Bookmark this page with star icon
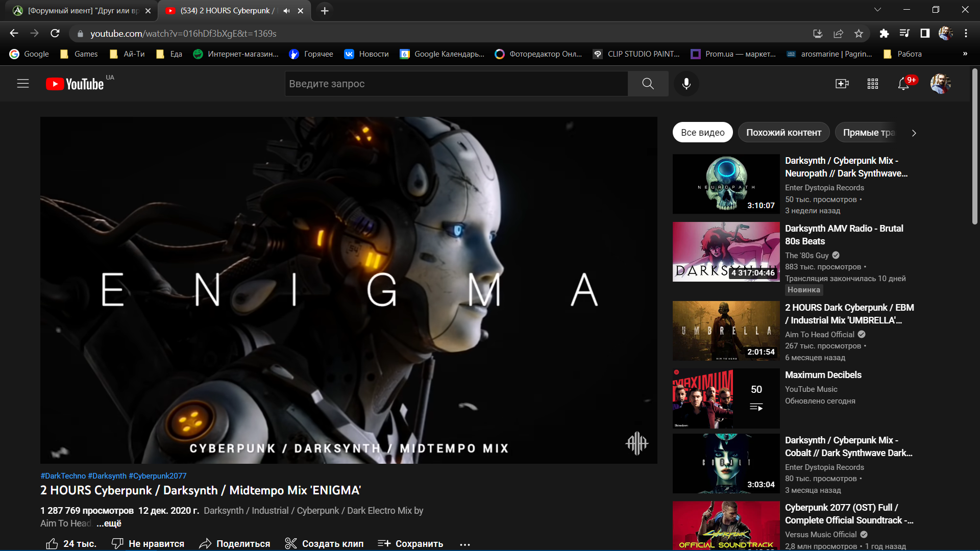The width and height of the screenshot is (980, 551). pyautogui.click(x=859, y=33)
